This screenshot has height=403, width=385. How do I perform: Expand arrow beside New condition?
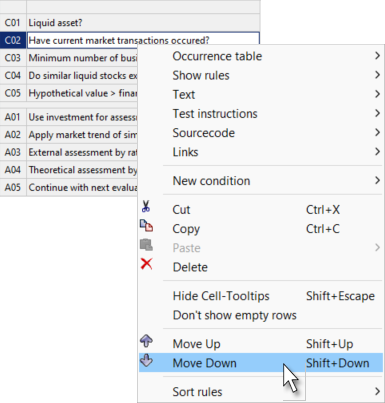[x=377, y=180]
